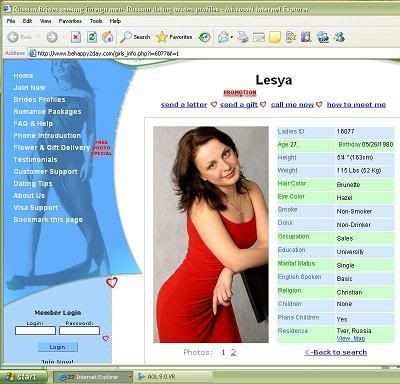Click the Login button
Image resolution: width=400 pixels, height=384 pixels.
(58, 347)
